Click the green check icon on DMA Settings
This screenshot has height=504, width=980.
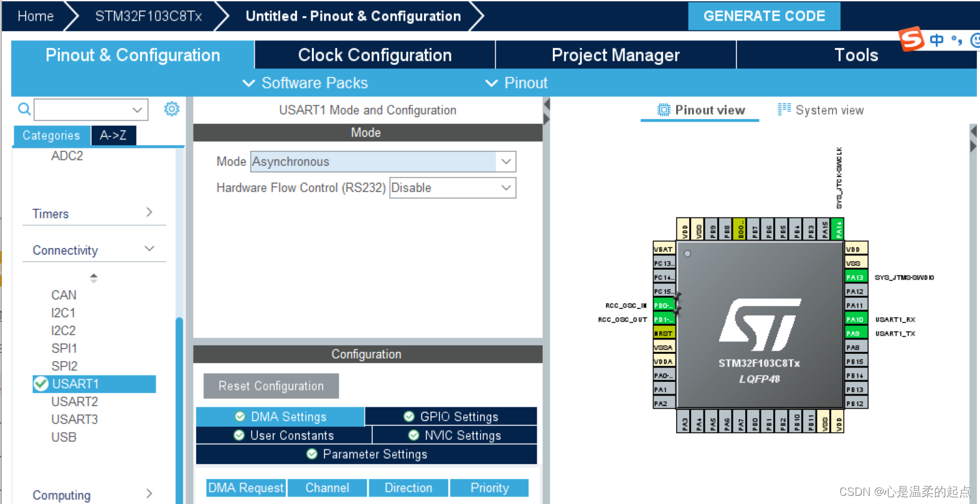click(x=240, y=416)
